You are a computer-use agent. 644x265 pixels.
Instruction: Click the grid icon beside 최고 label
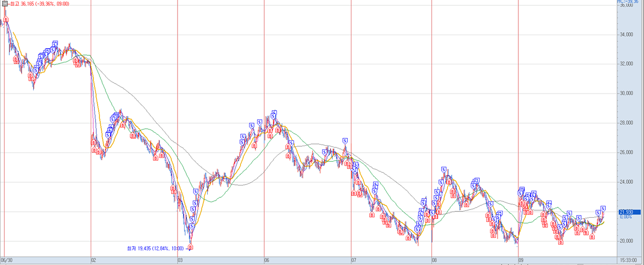pyautogui.click(x=4, y=4)
